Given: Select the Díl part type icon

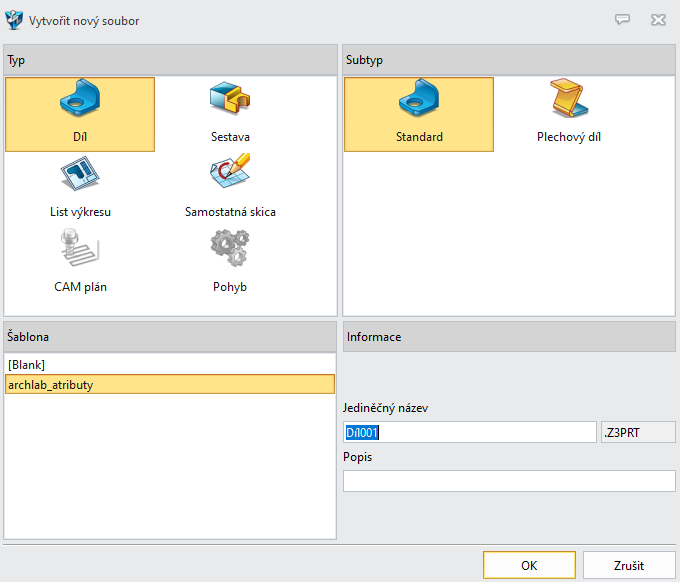Looking at the screenshot, I should 80,114.
